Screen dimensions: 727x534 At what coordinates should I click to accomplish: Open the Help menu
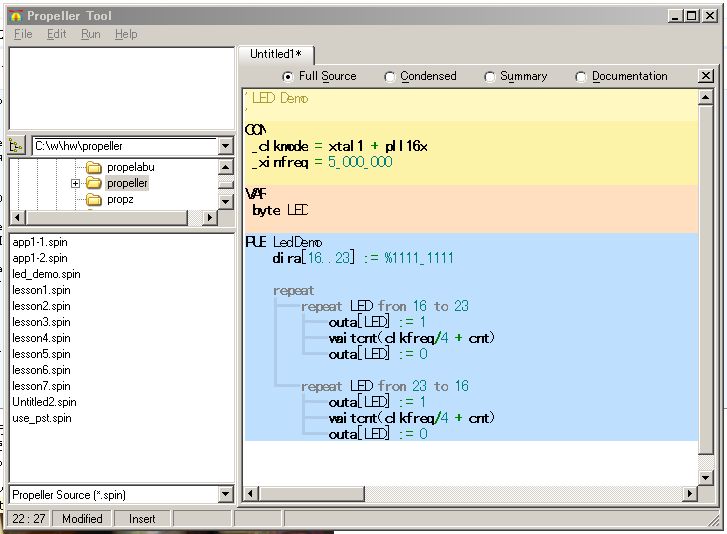click(x=126, y=34)
